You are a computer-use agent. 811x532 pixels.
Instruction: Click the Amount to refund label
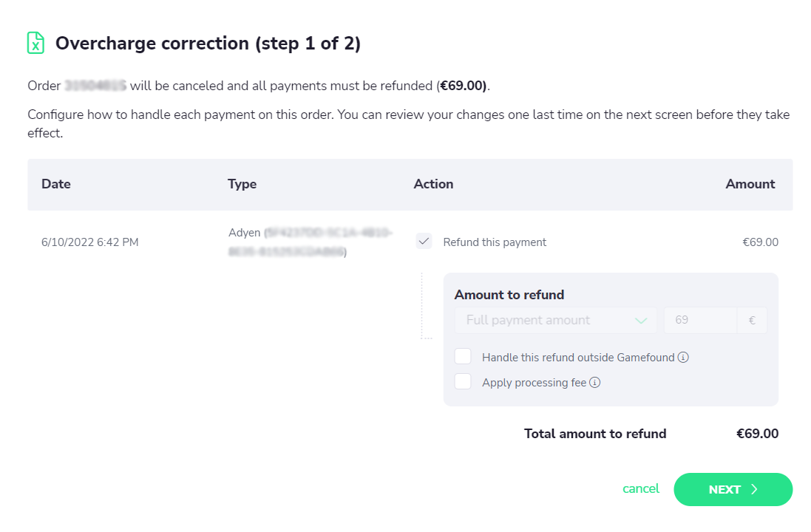[509, 295]
